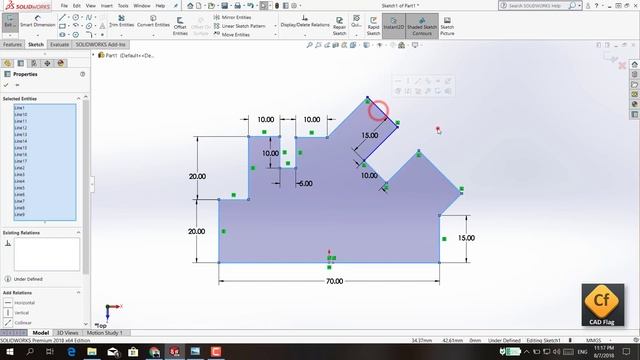Viewport: 640px width, 360px height.
Task: Open Linear Sketch Pattern tool
Action: 239,26
